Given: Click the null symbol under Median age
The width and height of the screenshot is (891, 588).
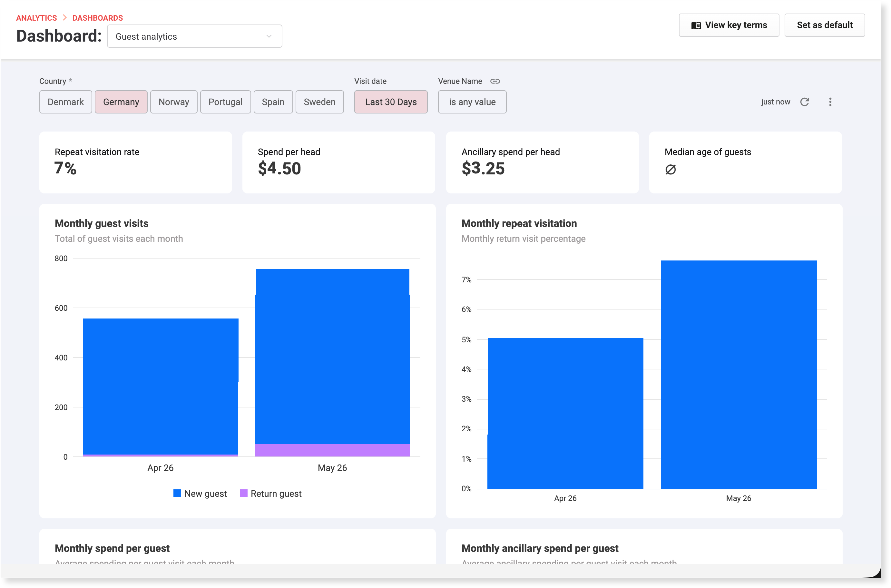Looking at the screenshot, I should pos(671,170).
